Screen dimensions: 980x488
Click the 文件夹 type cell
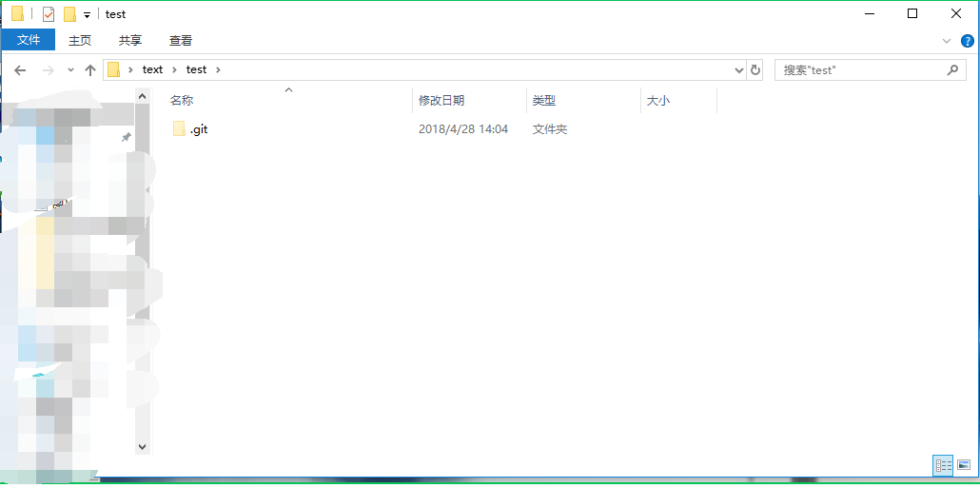click(550, 129)
